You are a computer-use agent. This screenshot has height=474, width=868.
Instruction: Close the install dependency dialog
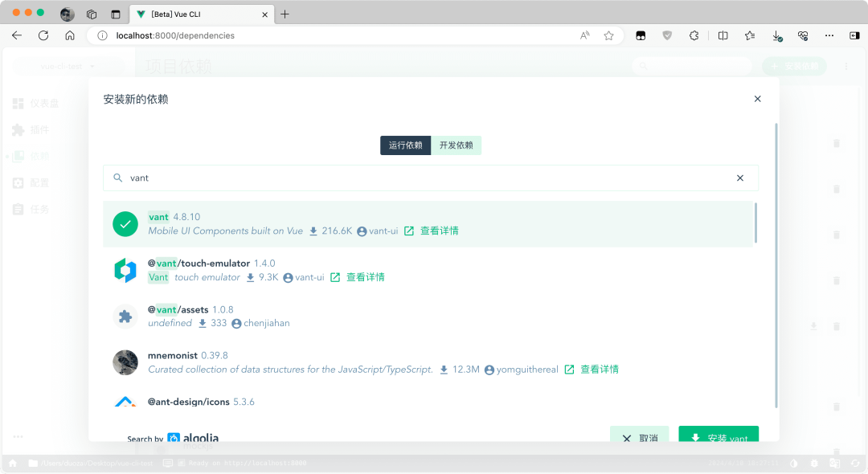757,99
